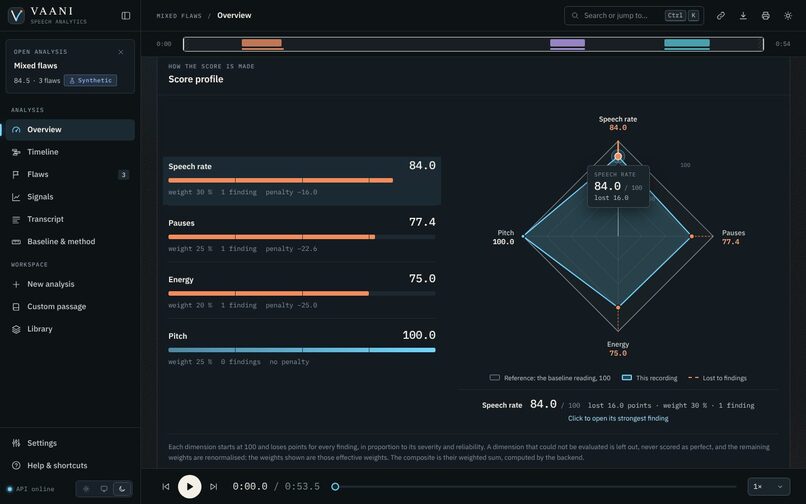Click the search magnifier icon
Image resolution: width=806 pixels, height=504 pixels.
coord(575,16)
